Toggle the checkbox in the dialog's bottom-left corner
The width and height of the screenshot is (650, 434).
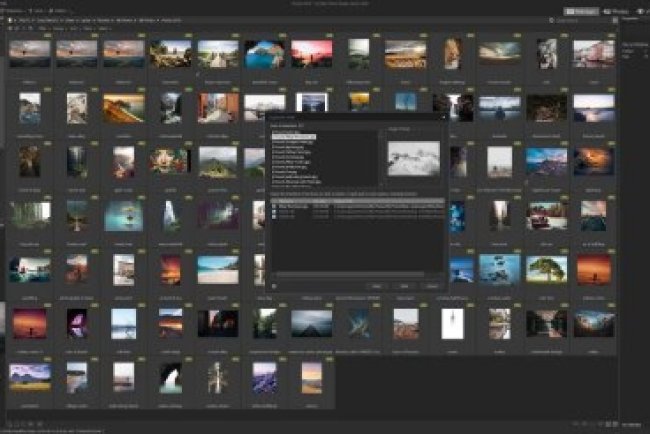coord(274,286)
